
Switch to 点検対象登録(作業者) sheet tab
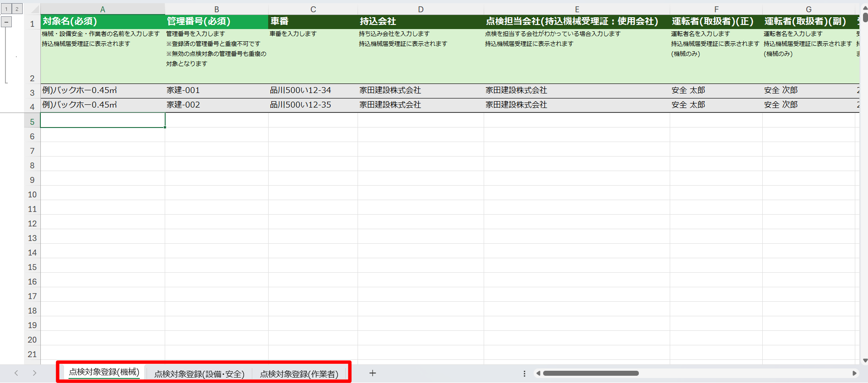point(299,374)
